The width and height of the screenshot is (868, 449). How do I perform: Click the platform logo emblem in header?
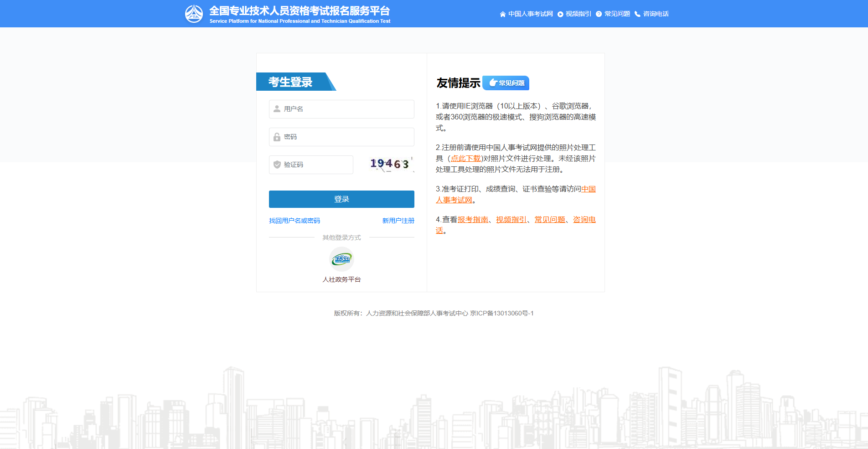195,13
